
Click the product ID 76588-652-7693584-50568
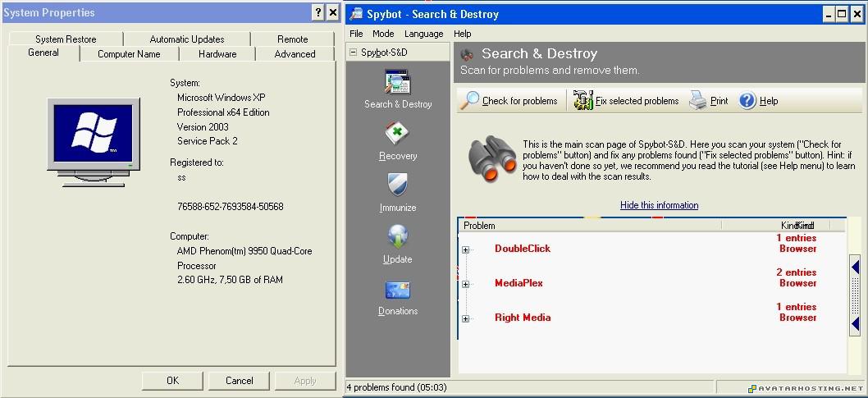tap(231, 207)
